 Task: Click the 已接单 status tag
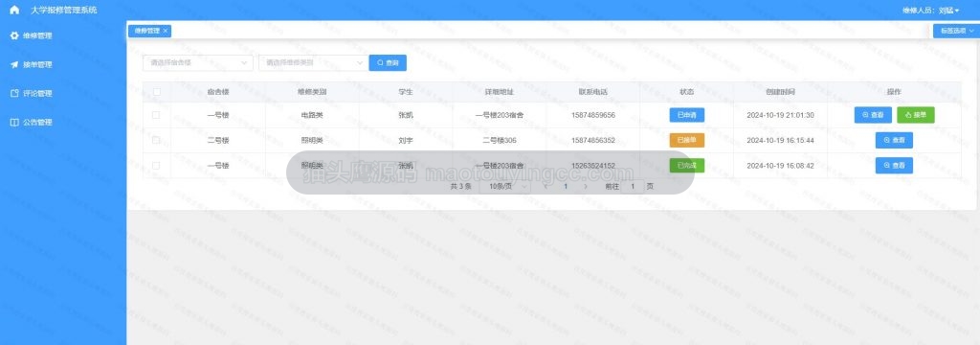687,140
